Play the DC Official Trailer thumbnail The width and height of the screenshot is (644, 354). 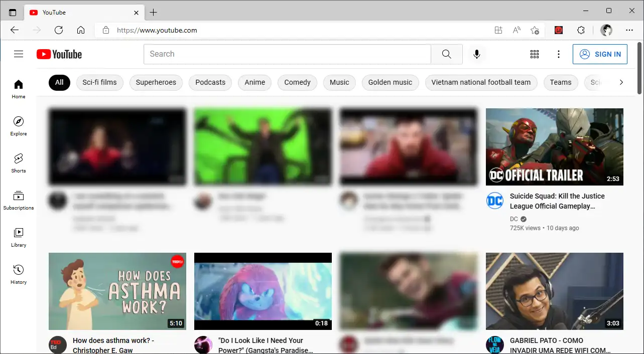pyautogui.click(x=555, y=147)
